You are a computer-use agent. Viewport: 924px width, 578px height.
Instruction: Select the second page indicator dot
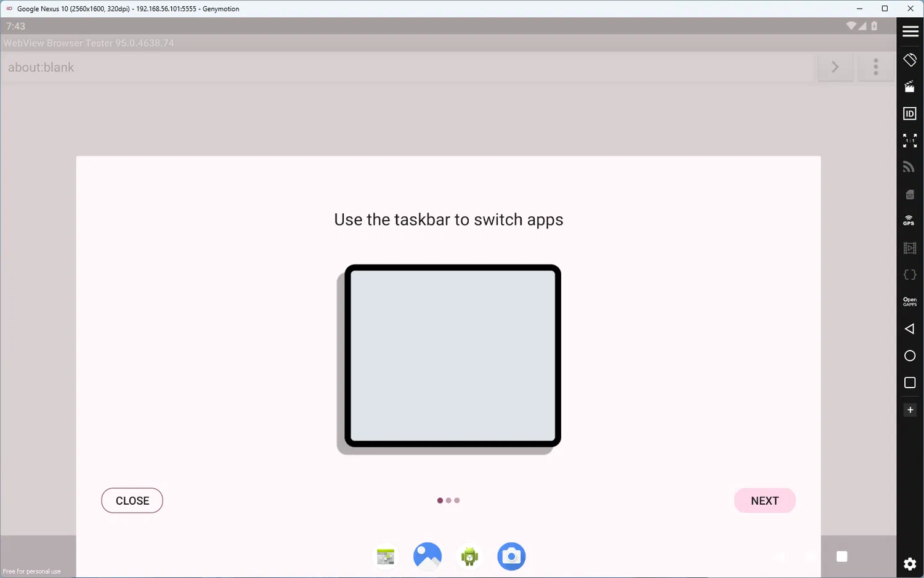(x=448, y=500)
